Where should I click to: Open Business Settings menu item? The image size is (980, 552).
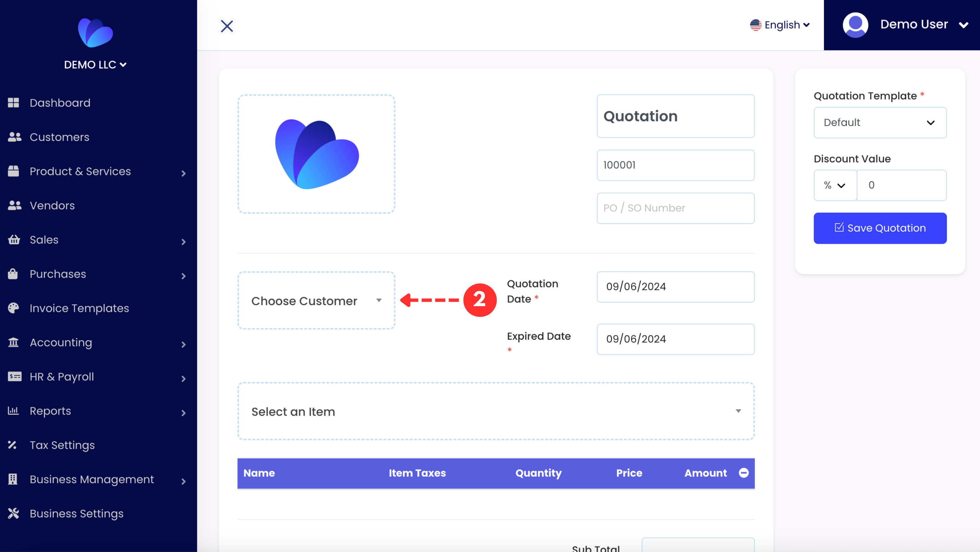click(76, 513)
